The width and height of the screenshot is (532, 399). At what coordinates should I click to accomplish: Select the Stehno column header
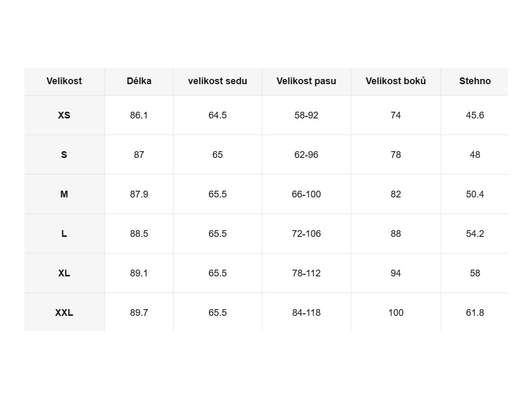click(x=475, y=81)
